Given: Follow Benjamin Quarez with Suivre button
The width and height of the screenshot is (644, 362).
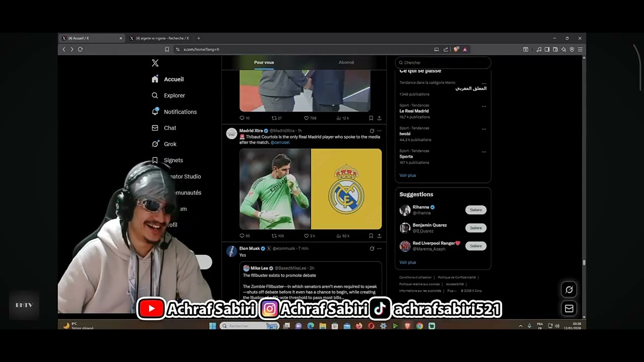Looking at the screenshot, I should pos(475,228).
